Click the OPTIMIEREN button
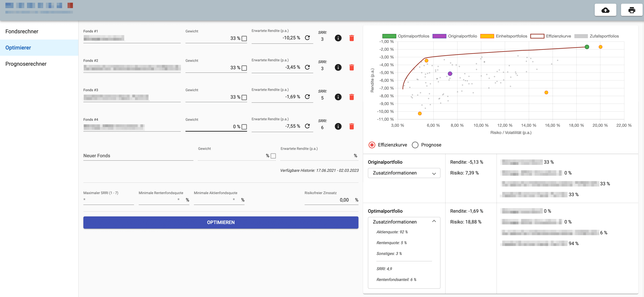The image size is (644, 297). (221, 222)
